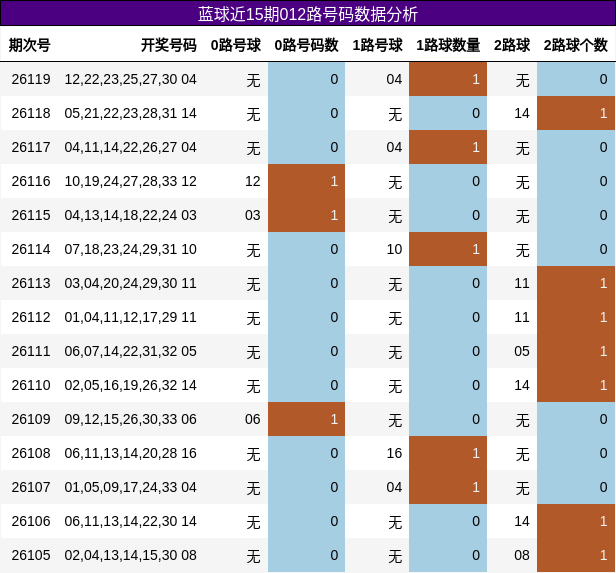Image resolution: width=616 pixels, height=573 pixels.
Task: Select period number 26113
Action: tap(31, 284)
